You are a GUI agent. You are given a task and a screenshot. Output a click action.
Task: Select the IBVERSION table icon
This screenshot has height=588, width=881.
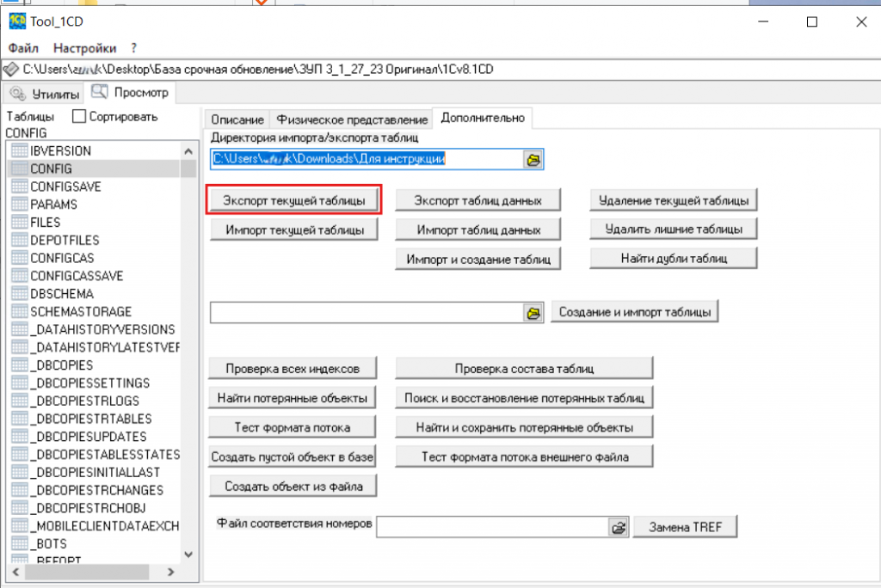pyautogui.click(x=20, y=150)
